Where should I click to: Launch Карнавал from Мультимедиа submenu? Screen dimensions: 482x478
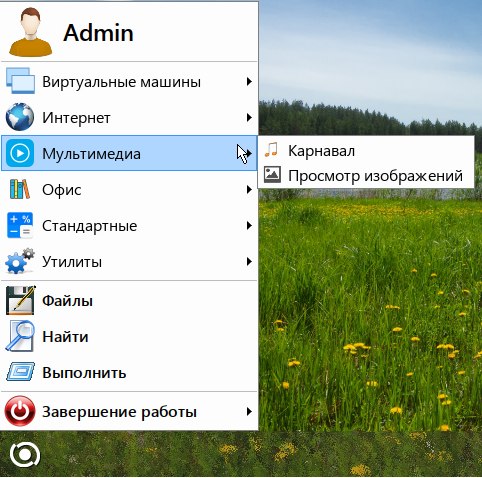point(366,150)
